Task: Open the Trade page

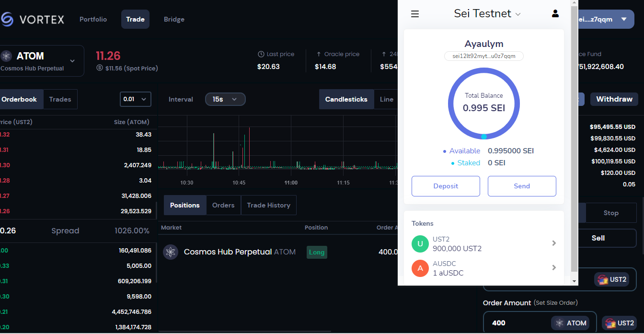Action: point(136,19)
